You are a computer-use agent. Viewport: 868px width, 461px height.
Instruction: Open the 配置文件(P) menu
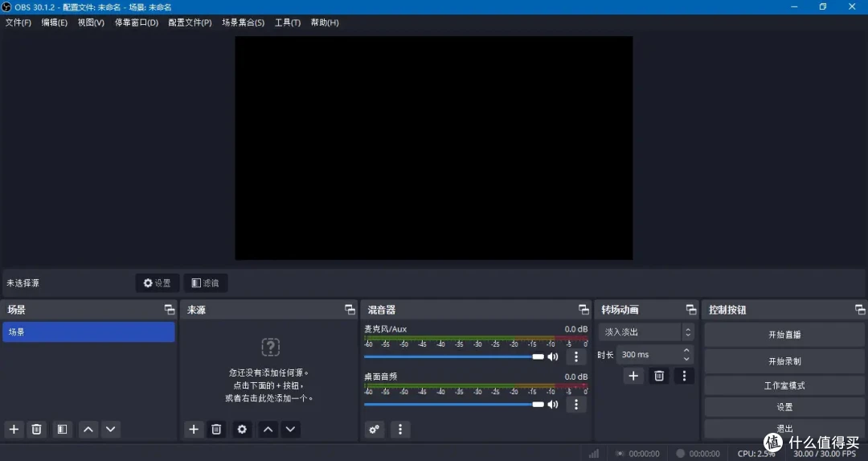point(190,23)
